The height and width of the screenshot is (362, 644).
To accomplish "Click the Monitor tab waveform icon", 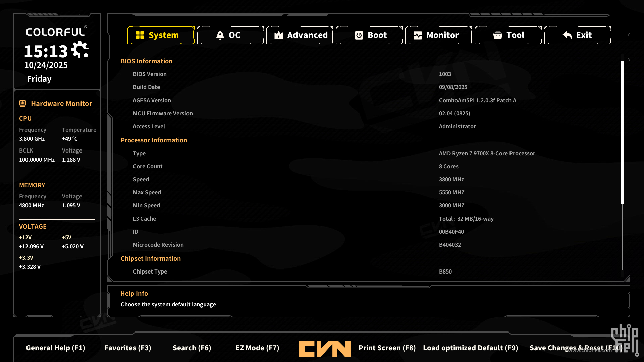I will pyautogui.click(x=418, y=35).
